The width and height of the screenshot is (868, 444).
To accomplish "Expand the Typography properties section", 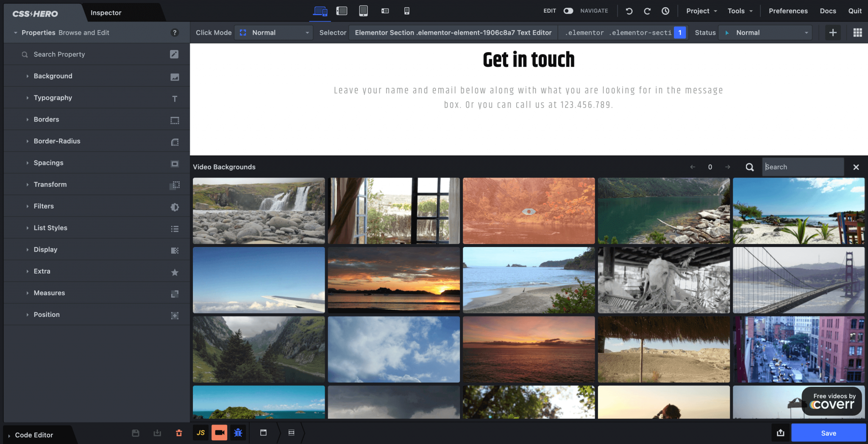I will pyautogui.click(x=53, y=97).
